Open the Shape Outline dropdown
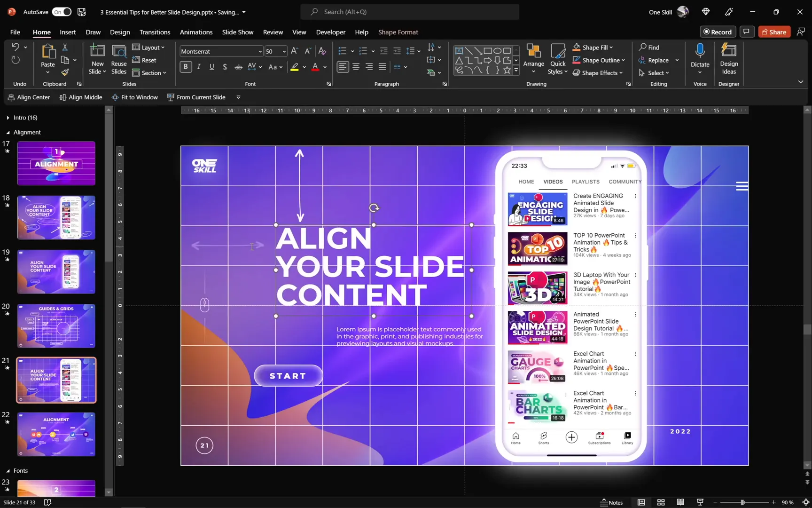The width and height of the screenshot is (812, 508). pyautogui.click(x=599, y=60)
